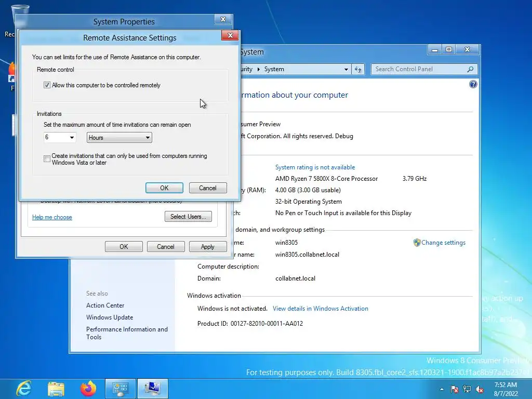The width and height of the screenshot is (532, 399).
Task: Select System breadcrumb in address bar
Action: click(274, 69)
